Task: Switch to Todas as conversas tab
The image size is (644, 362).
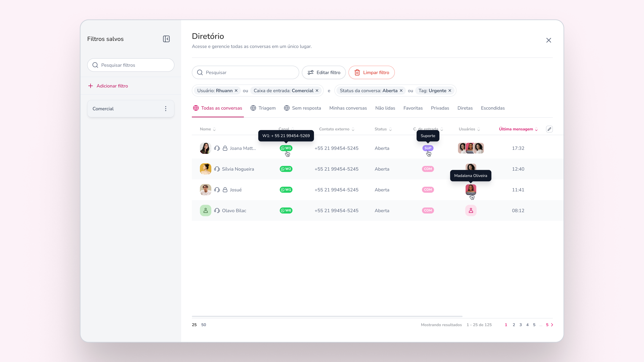Action: pyautogui.click(x=218, y=108)
